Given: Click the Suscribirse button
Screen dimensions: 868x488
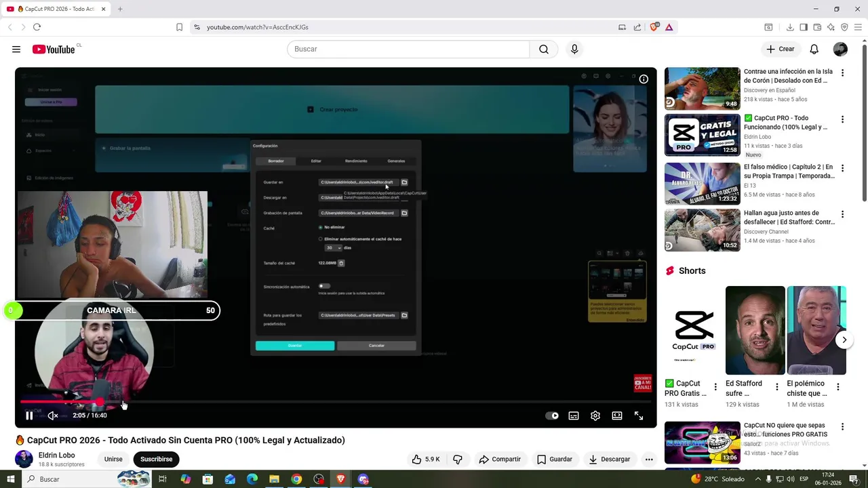Looking at the screenshot, I should [x=156, y=459].
